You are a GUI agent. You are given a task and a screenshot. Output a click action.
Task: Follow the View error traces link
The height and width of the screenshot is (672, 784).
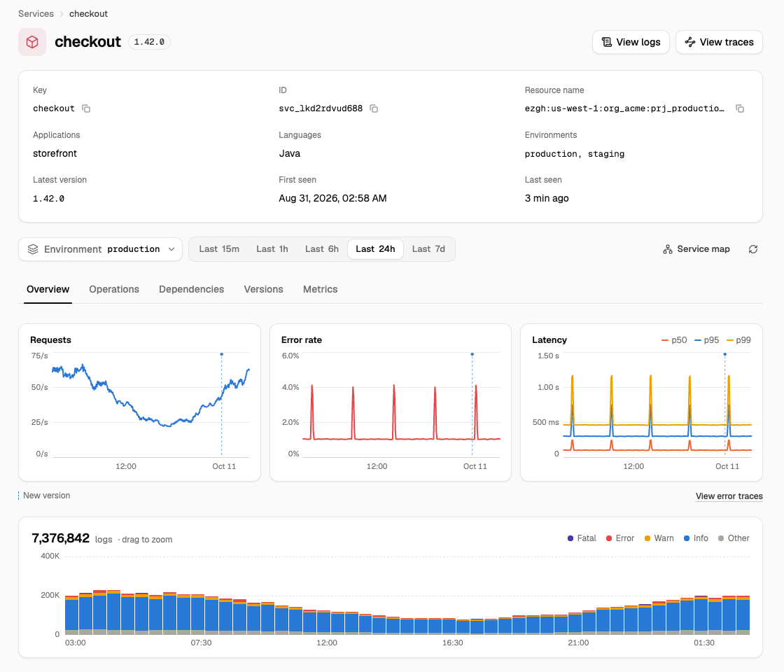point(729,496)
